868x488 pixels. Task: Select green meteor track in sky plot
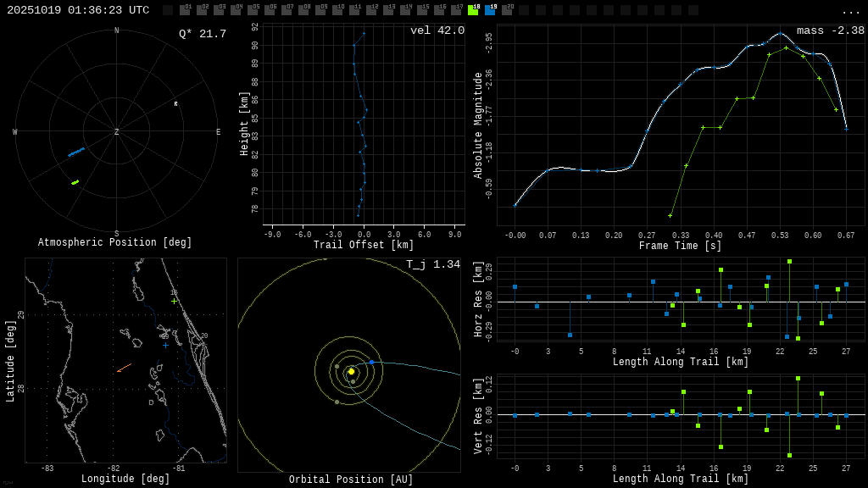75,182
